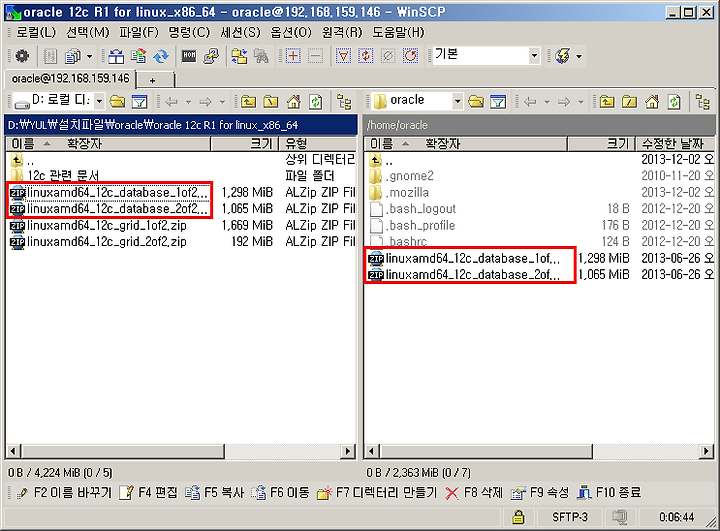
Task: Click F7 디렉터리 만들기 button
Action: click(x=377, y=492)
